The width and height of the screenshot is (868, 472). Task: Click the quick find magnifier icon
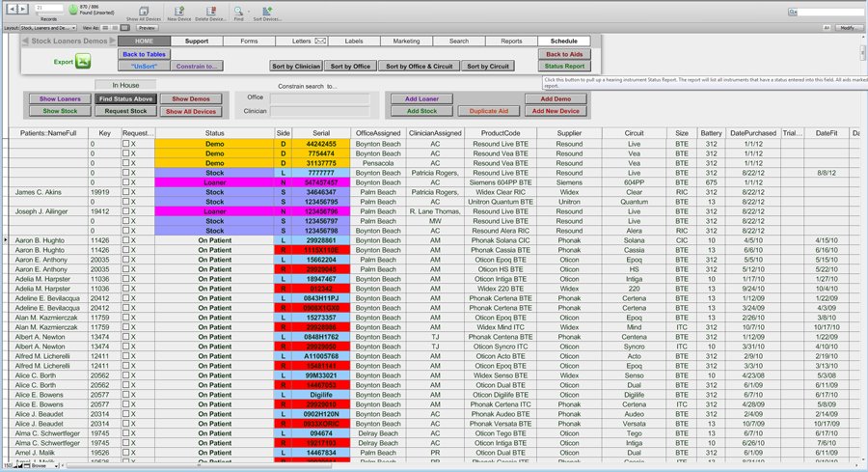(793, 13)
